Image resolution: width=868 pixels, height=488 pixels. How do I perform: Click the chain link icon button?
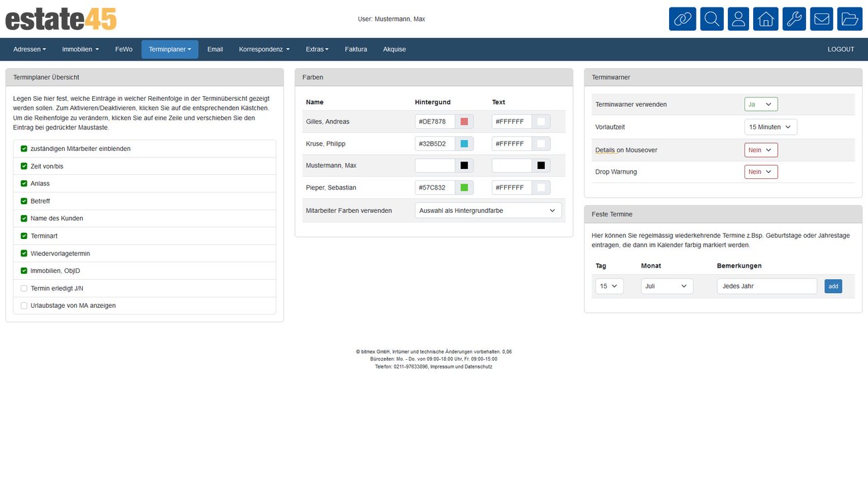pyautogui.click(x=682, y=19)
